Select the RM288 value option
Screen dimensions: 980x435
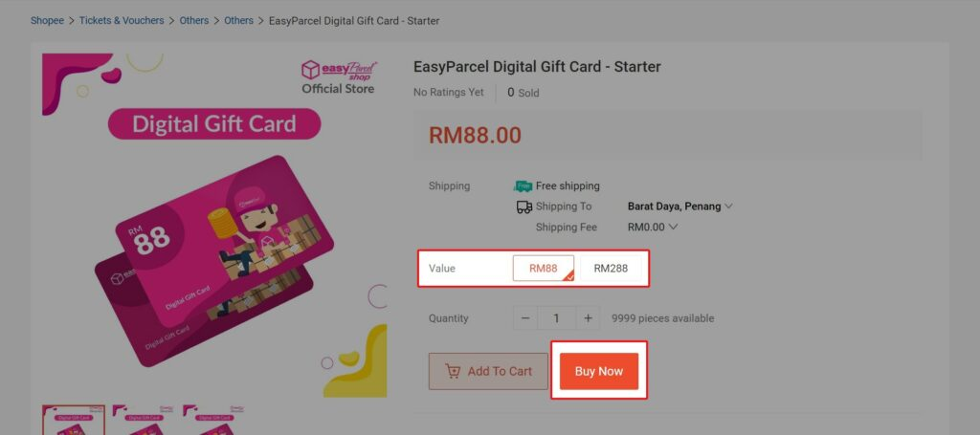click(611, 269)
